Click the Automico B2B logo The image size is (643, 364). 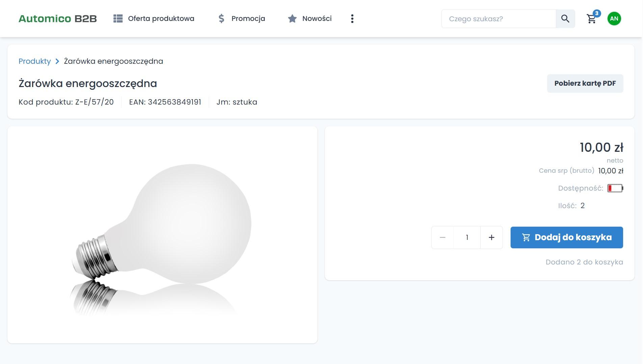pos(57,19)
